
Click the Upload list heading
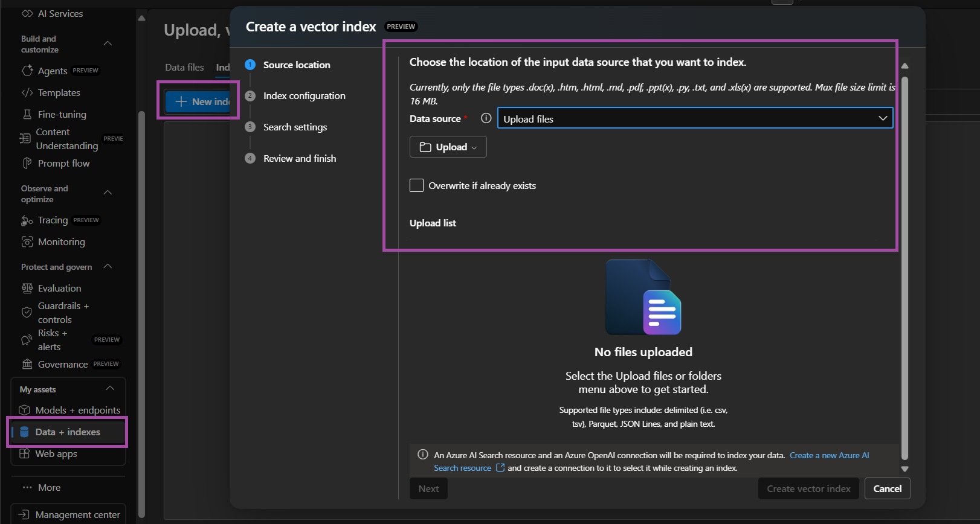[433, 223]
